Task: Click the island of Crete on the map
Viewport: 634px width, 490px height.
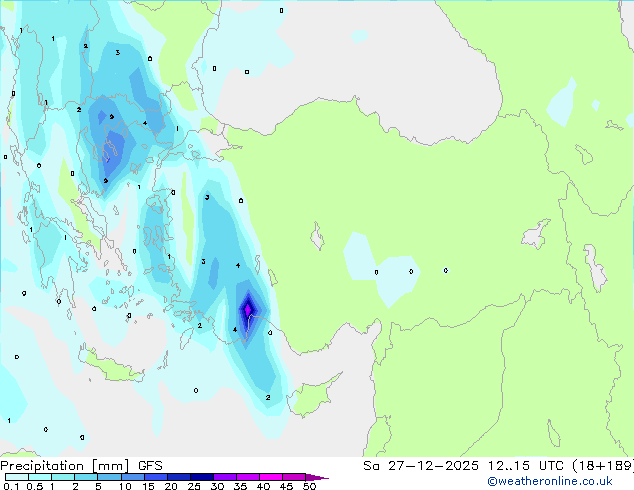Action: click(x=110, y=367)
